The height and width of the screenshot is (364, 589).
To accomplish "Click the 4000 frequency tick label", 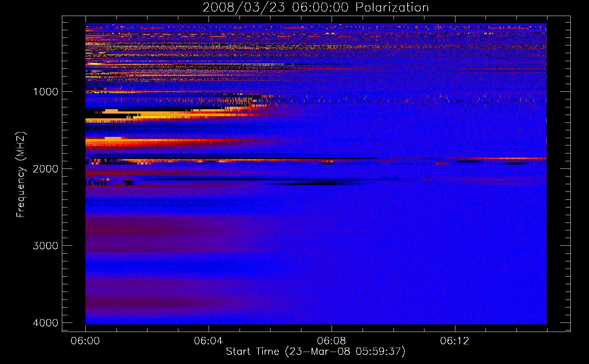I will 46,323.
